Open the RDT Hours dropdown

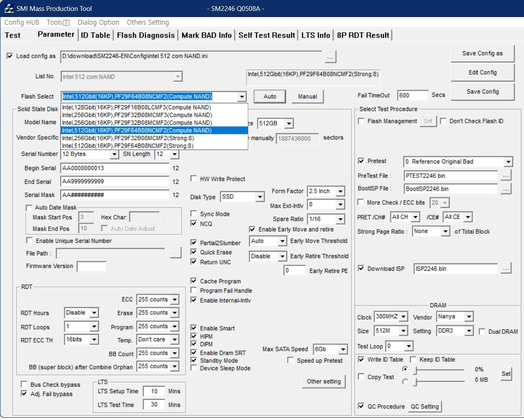tap(94, 313)
